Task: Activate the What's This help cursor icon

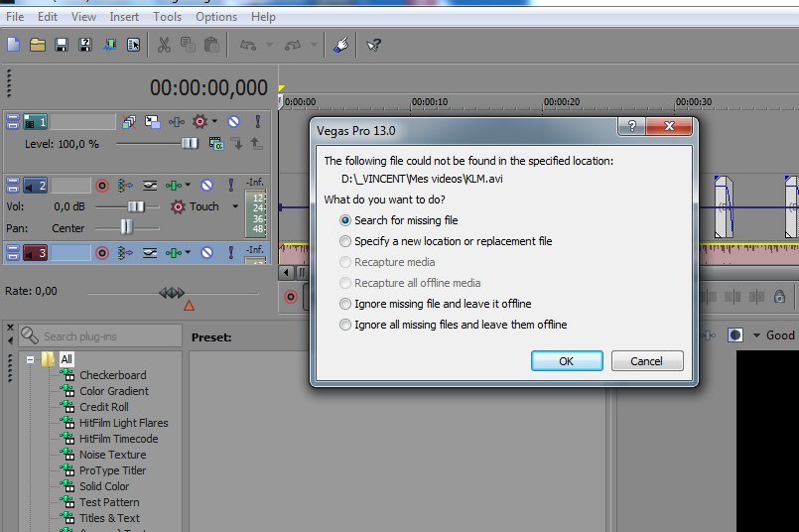Action: point(373,46)
